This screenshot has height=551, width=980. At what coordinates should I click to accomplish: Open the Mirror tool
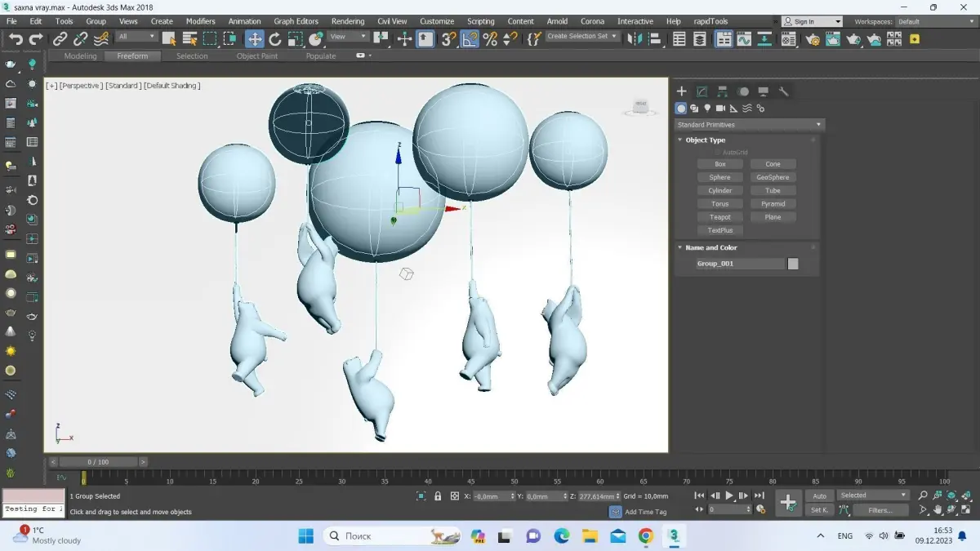point(635,38)
